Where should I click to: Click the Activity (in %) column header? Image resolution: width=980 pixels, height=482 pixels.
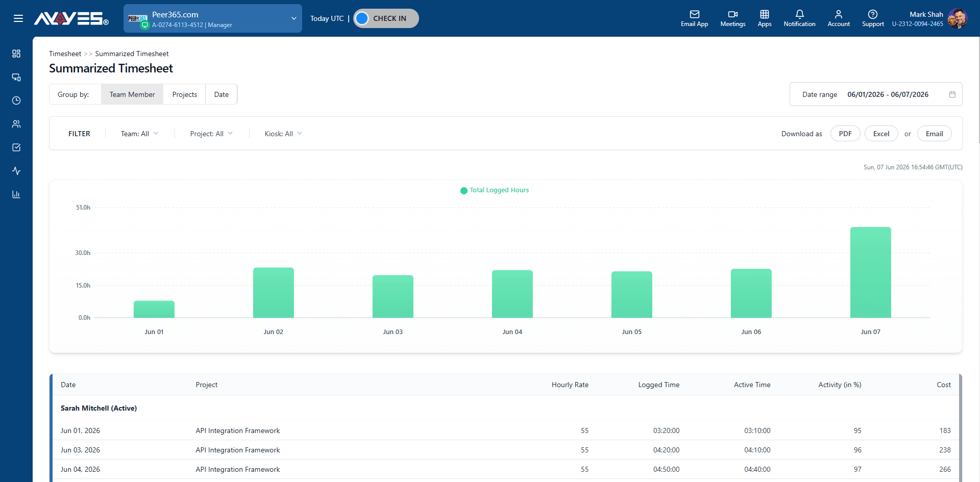[x=840, y=385]
